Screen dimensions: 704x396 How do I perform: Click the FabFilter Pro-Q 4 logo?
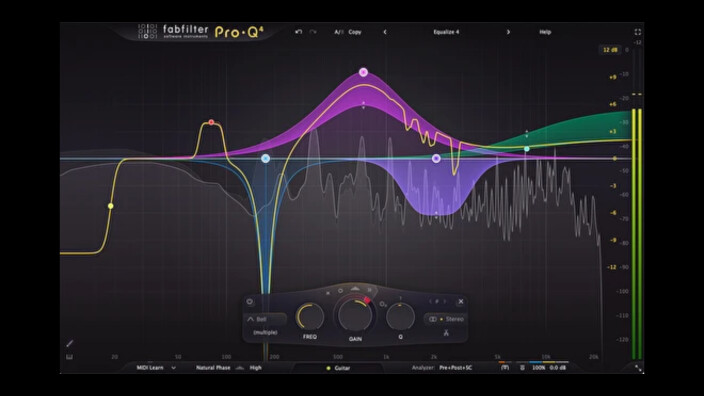pyautogui.click(x=201, y=32)
